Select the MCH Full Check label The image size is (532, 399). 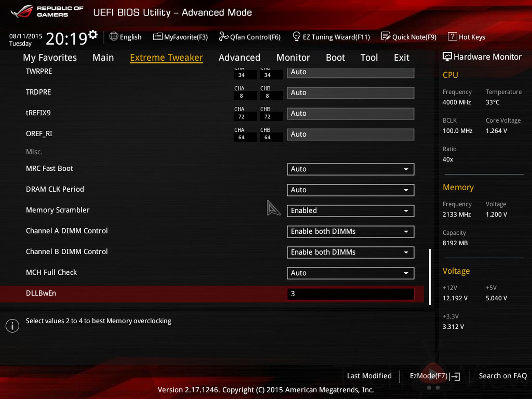[x=51, y=272]
